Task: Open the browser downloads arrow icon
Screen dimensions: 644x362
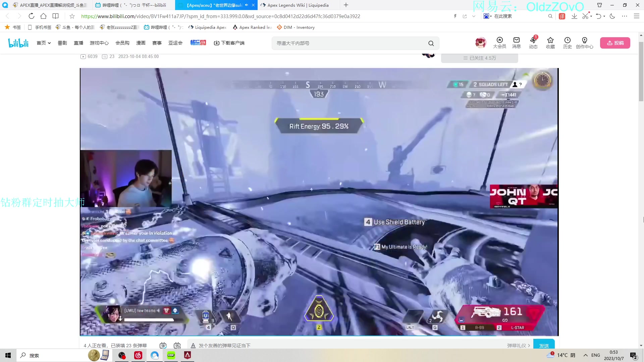Action: [x=574, y=16]
